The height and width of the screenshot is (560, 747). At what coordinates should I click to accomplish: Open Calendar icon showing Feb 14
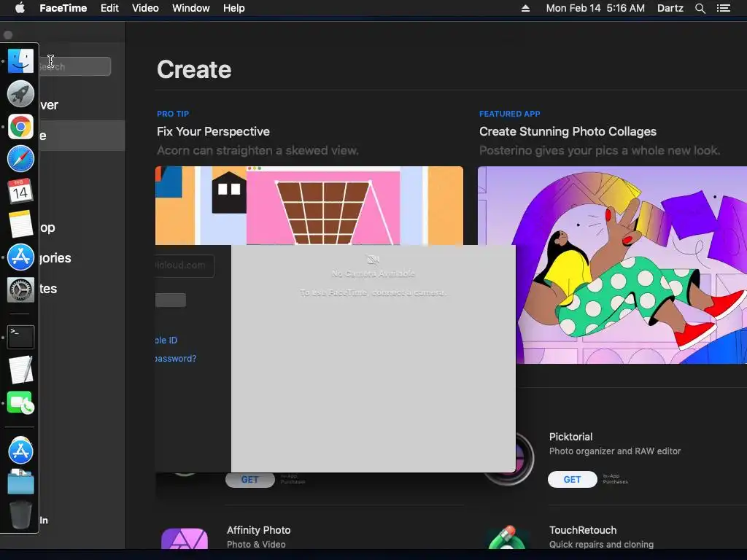[20, 191]
